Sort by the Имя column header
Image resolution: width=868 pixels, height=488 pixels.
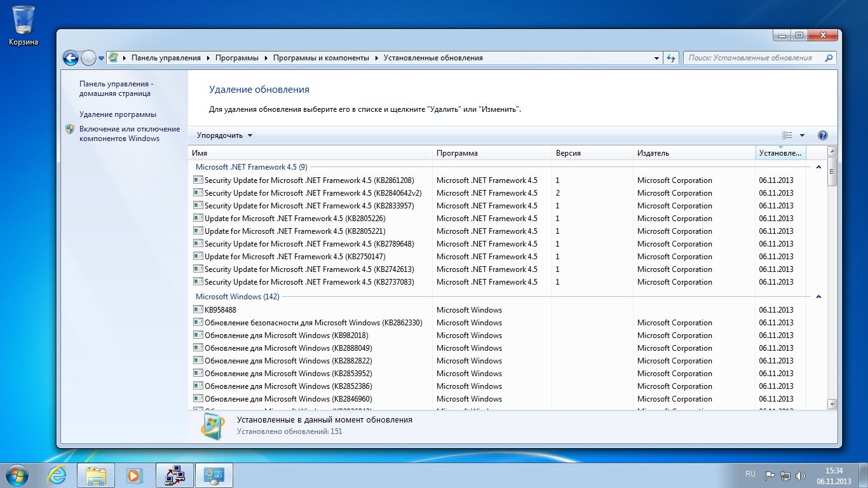coord(311,153)
